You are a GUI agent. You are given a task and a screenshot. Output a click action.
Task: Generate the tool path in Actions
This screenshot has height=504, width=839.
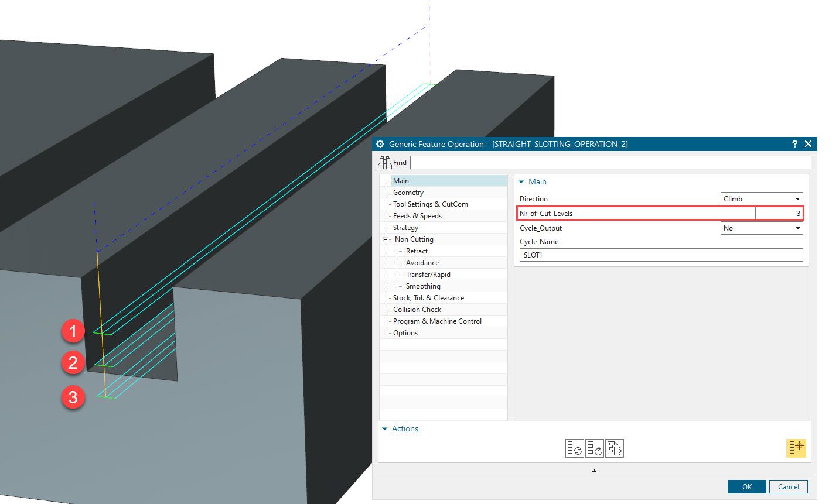pos(574,448)
